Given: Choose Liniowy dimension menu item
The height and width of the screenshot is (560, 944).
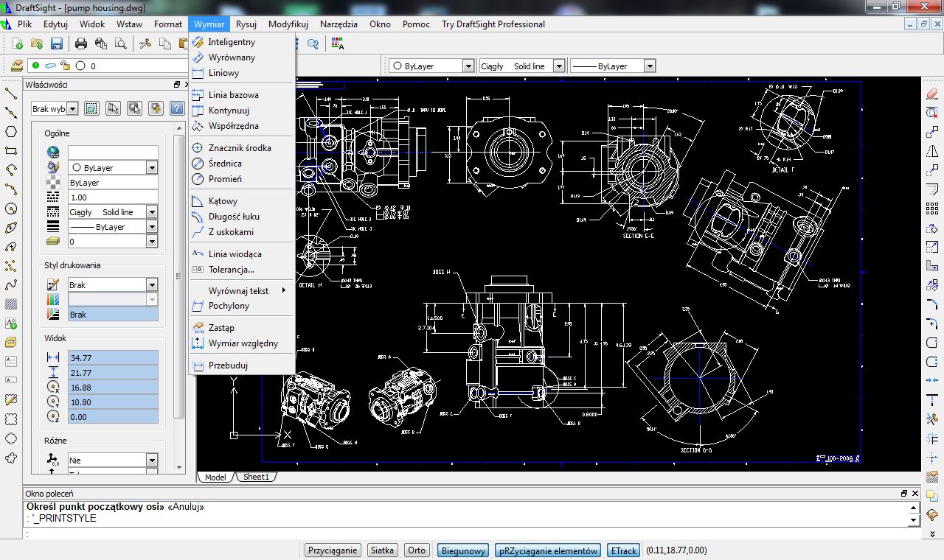Looking at the screenshot, I should coord(242,73).
